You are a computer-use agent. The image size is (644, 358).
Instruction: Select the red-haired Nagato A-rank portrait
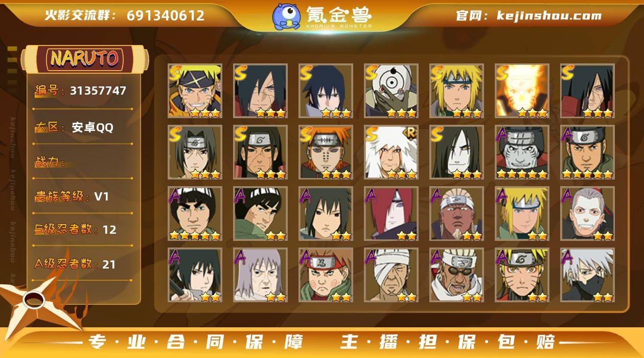click(391, 213)
